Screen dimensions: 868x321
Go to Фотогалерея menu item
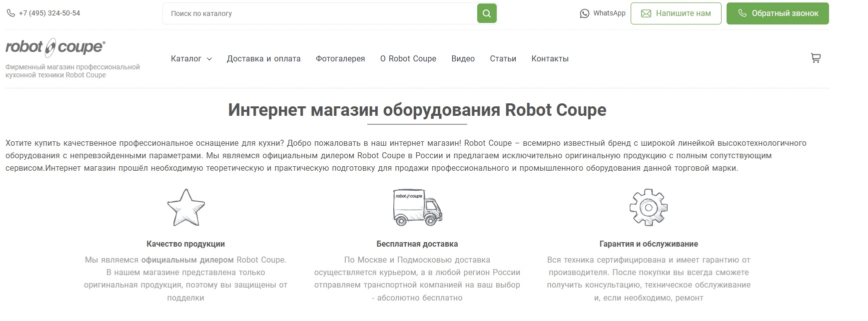tap(340, 59)
